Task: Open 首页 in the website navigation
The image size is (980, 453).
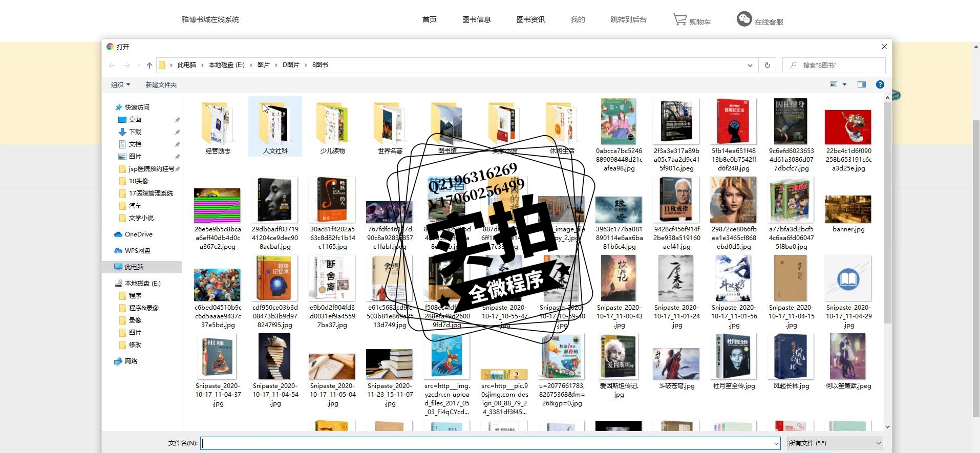Action: [429, 19]
